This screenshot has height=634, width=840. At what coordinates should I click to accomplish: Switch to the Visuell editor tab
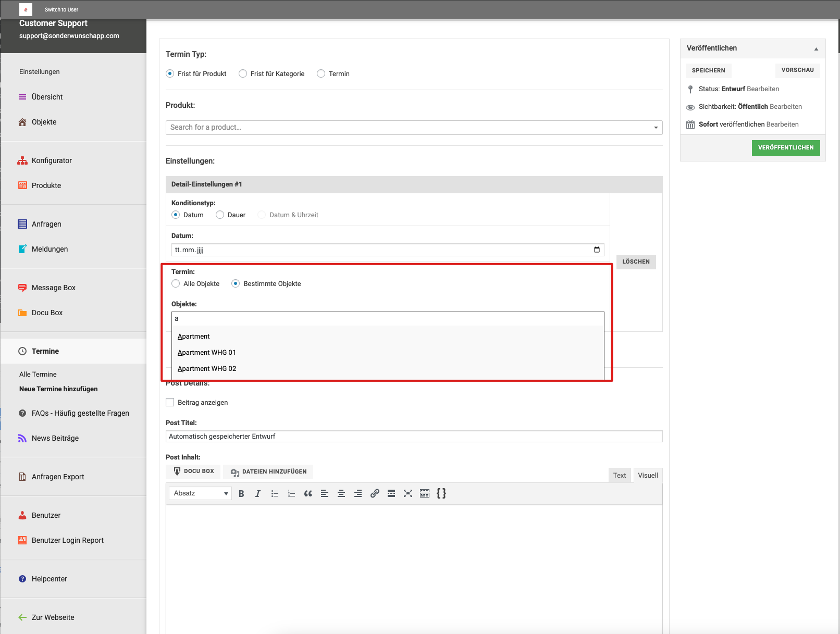[x=648, y=475]
